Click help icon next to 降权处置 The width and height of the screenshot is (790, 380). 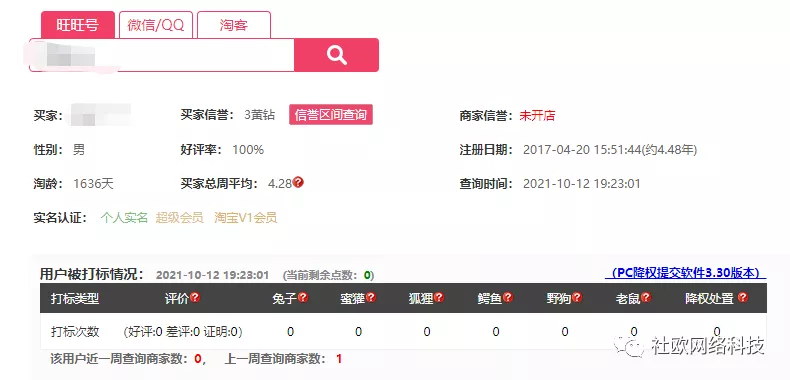point(743,297)
